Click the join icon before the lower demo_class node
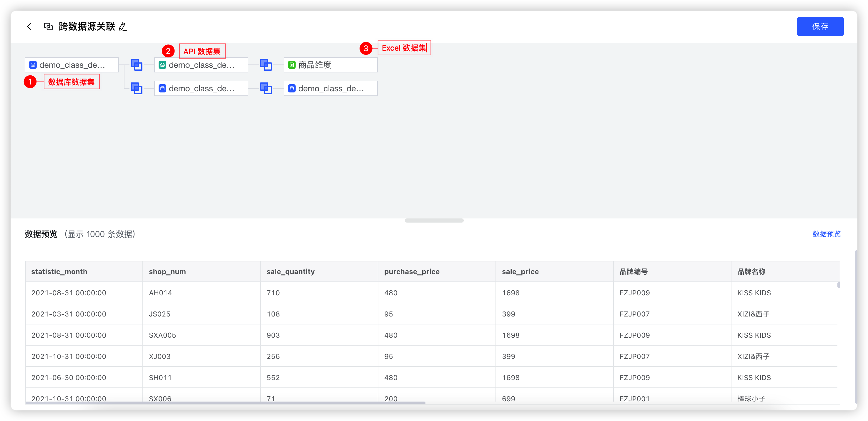 (x=136, y=88)
